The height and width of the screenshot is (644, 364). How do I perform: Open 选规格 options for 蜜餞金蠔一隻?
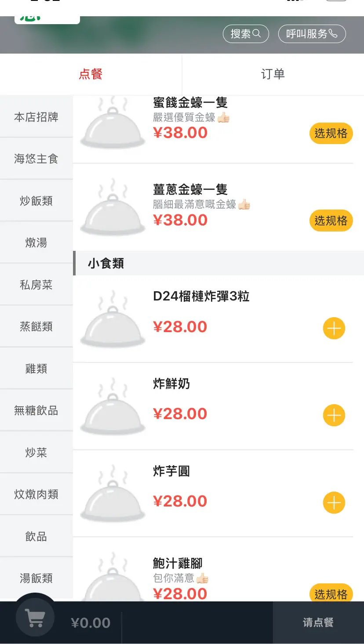tap(331, 133)
